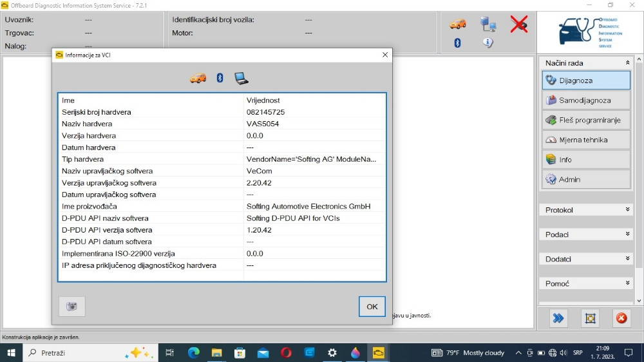Select the Implementirana ISO-22900 verzija row label

click(118, 254)
